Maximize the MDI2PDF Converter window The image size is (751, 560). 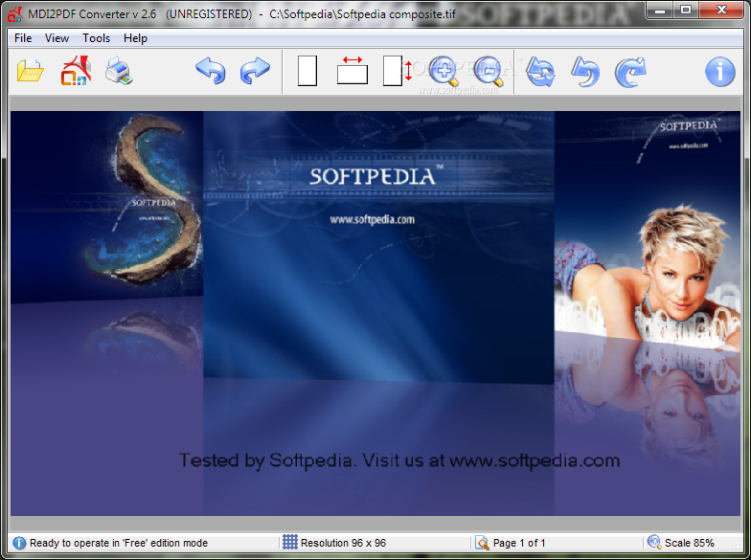[x=686, y=10]
